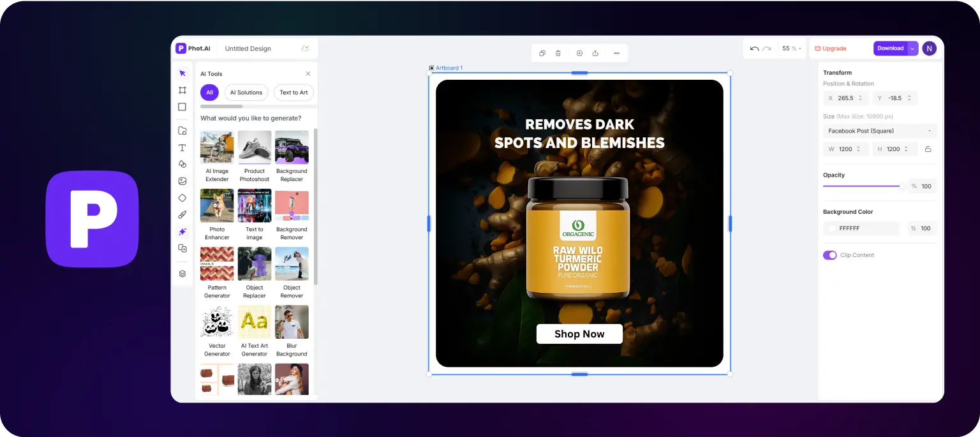Image resolution: width=980 pixels, height=437 pixels.
Task: Click the FFFFFF hex color field
Action: click(x=861, y=228)
